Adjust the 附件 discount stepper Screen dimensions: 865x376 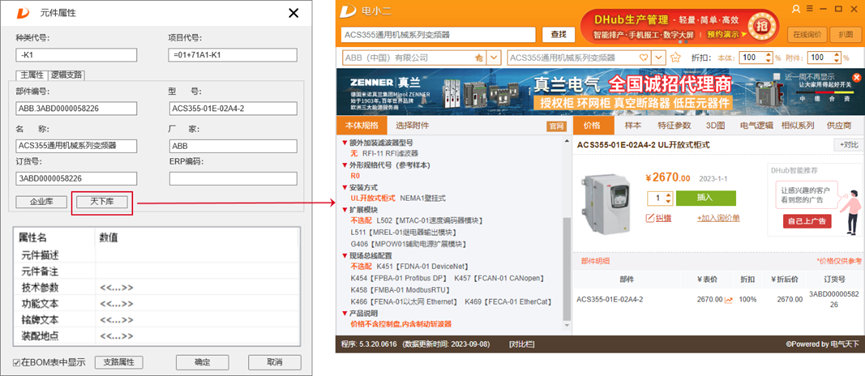click(837, 57)
